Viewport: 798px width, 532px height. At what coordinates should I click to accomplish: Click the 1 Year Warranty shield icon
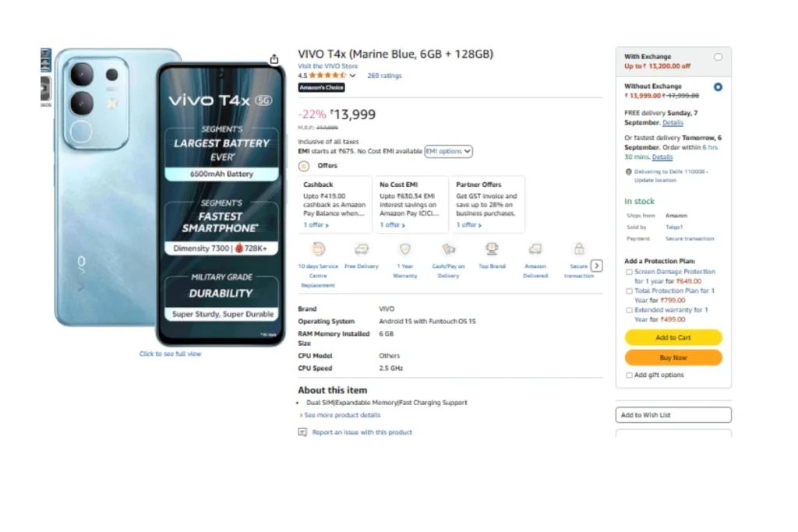coord(404,249)
